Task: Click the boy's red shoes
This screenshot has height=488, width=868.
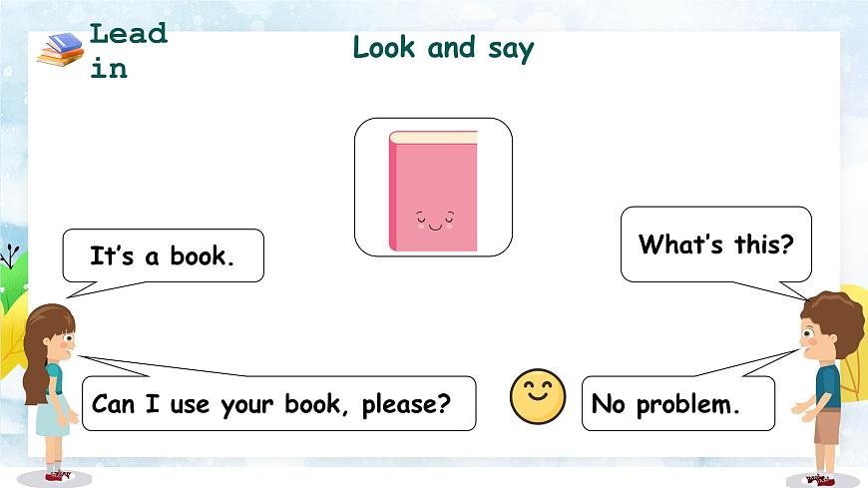Action: [x=820, y=479]
